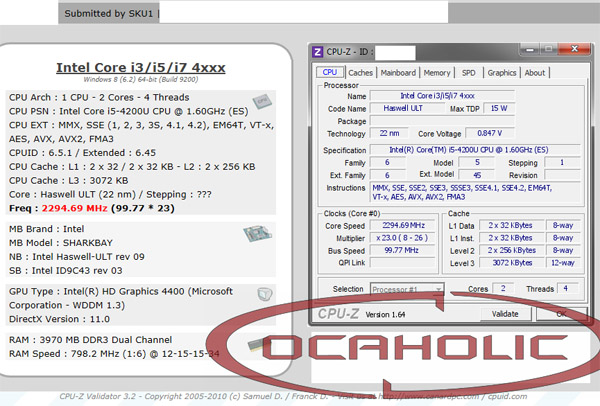Click the L1 Data value 2 x 32 KBytes
600x406 pixels.
[x=512, y=225]
